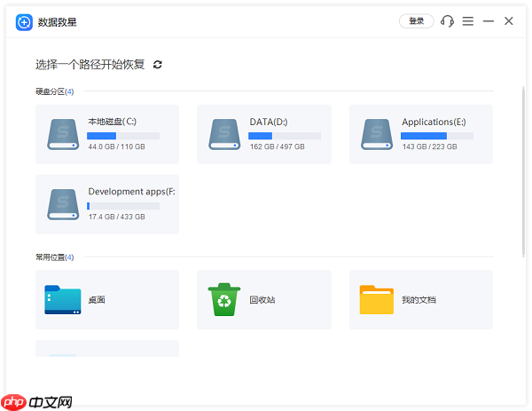Select the 本地磁盘(C:) drive icon
This screenshot has width=532, height=411.
click(x=63, y=134)
